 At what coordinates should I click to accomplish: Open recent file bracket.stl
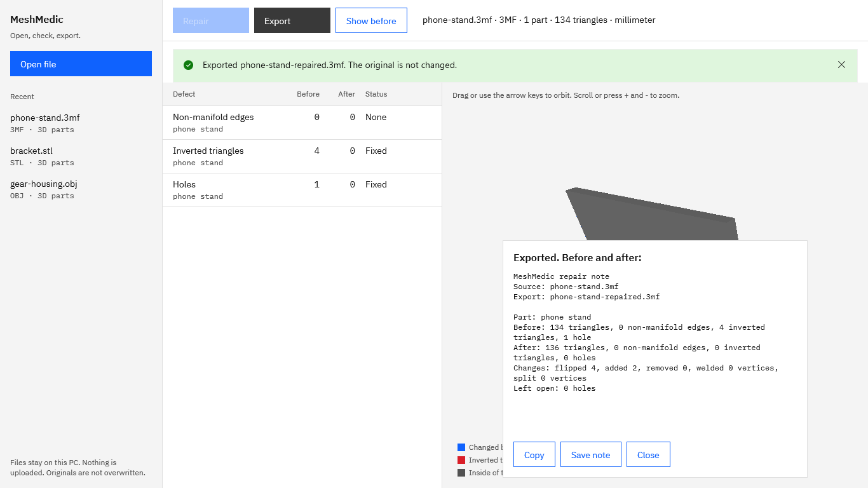81,156
